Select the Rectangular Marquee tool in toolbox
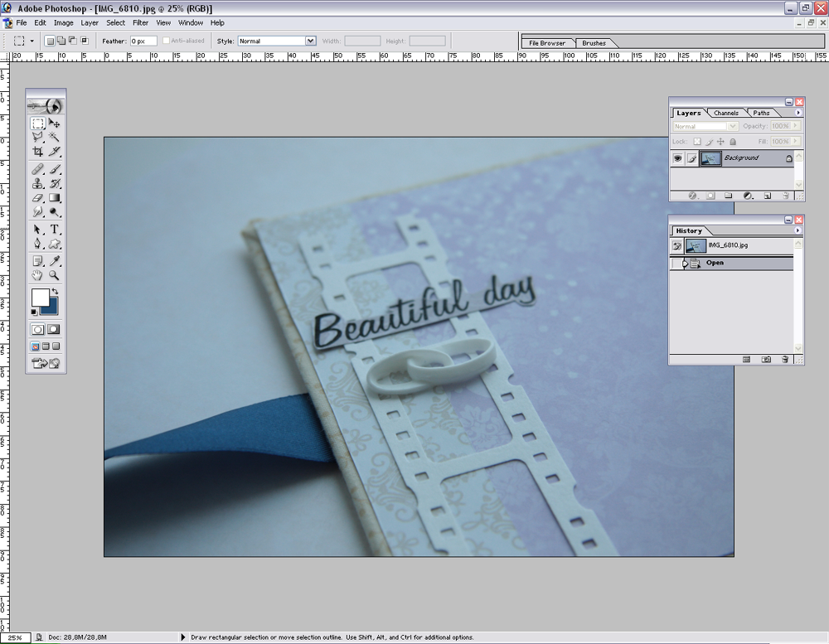Viewport: 829px width, 644px height. click(x=37, y=123)
